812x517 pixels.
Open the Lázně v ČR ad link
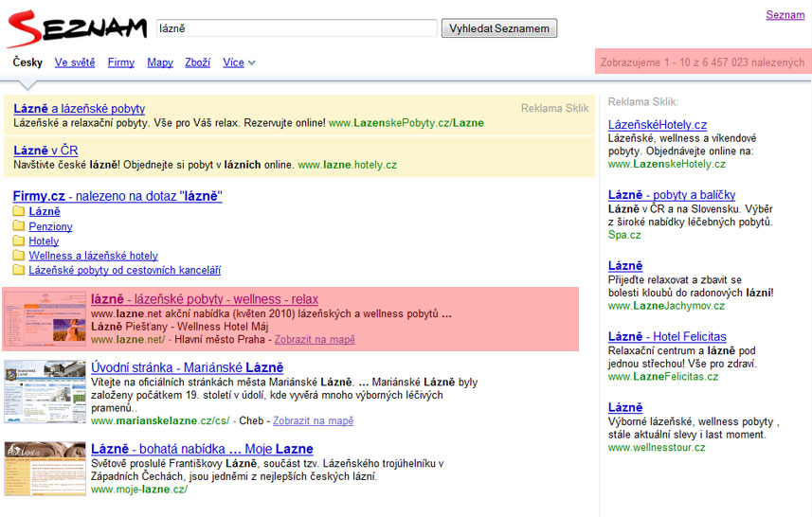point(45,151)
